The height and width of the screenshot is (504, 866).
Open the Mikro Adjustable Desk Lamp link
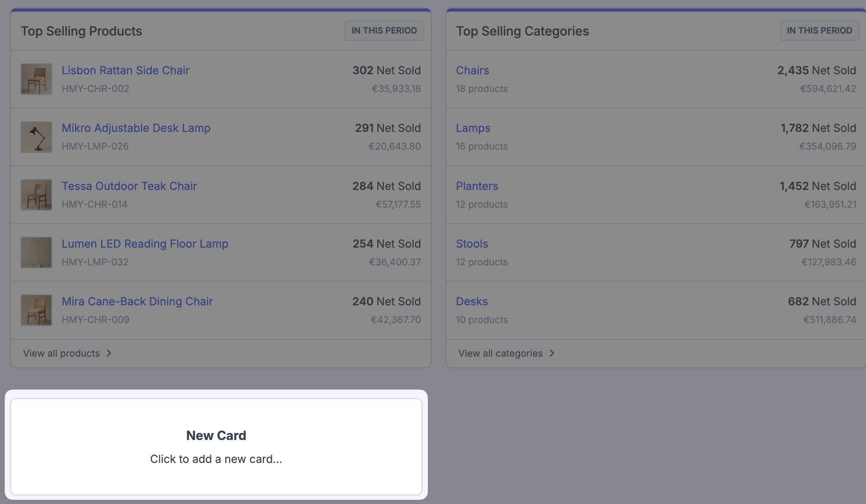(136, 128)
